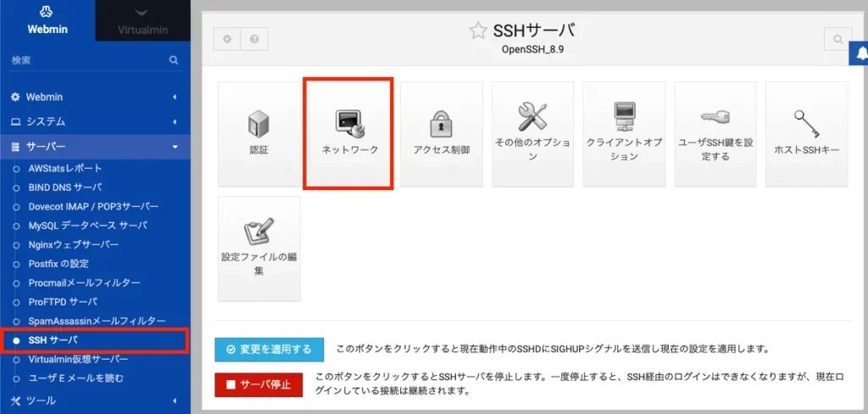Open その他のオプション tools icon
The height and width of the screenshot is (414, 868).
tap(532, 133)
